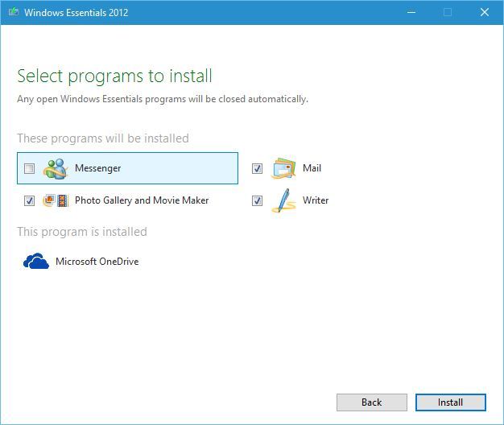This screenshot has width=504, height=425.
Task: Uncheck the Mail checkbox
Action: coord(257,168)
